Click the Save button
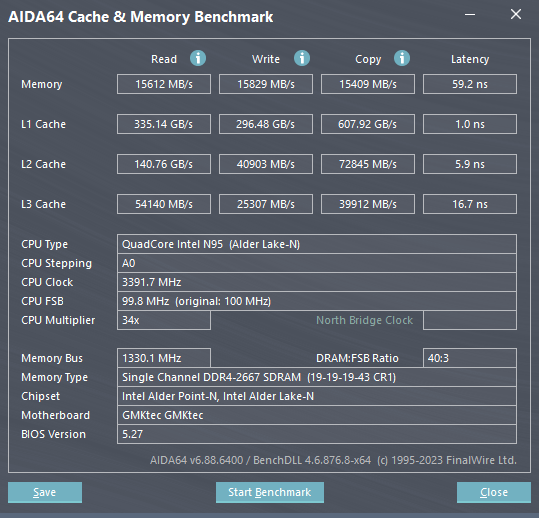 (x=45, y=492)
